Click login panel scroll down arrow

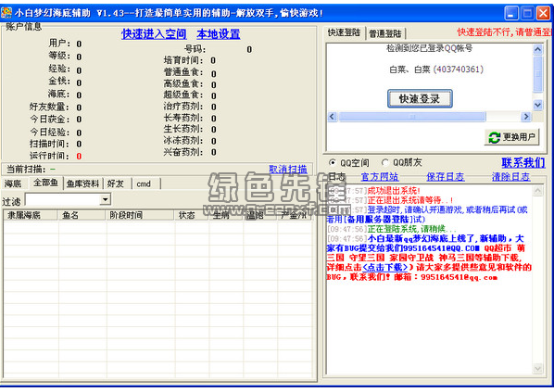click(x=537, y=105)
